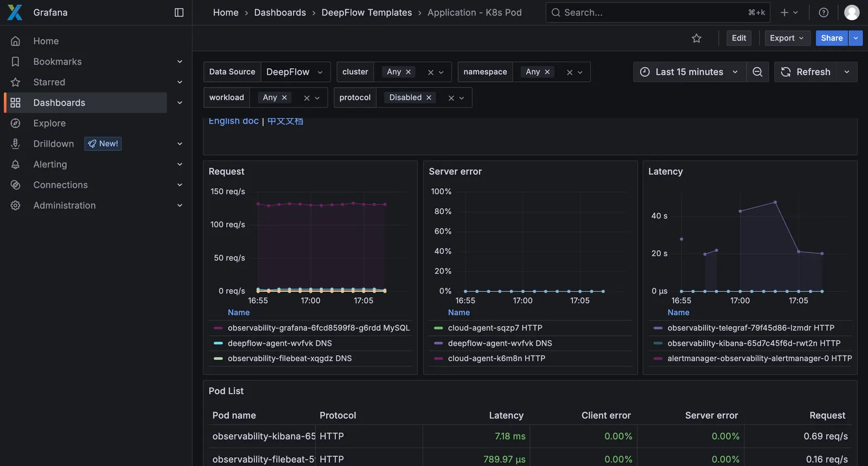868x466 pixels.
Task: Remove the Disabled tag from protocol filter
Action: (x=429, y=98)
